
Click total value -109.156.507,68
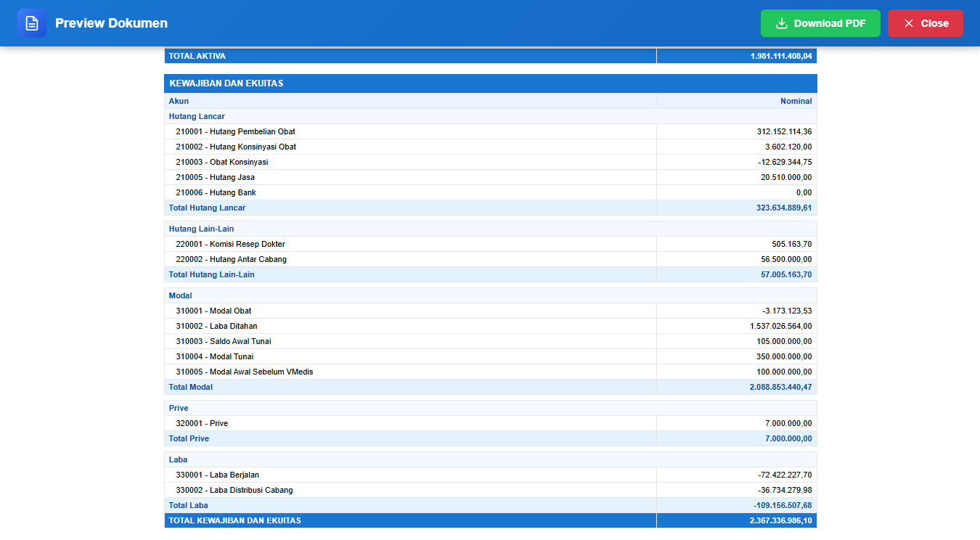click(x=783, y=505)
